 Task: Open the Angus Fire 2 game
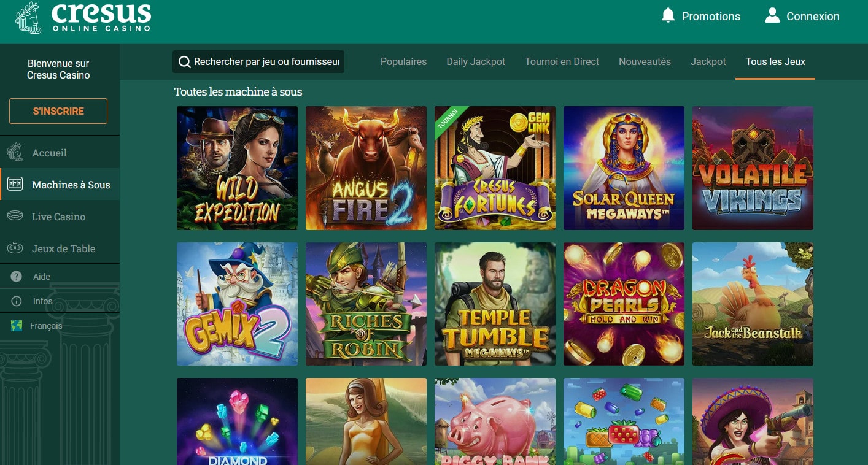(x=366, y=168)
